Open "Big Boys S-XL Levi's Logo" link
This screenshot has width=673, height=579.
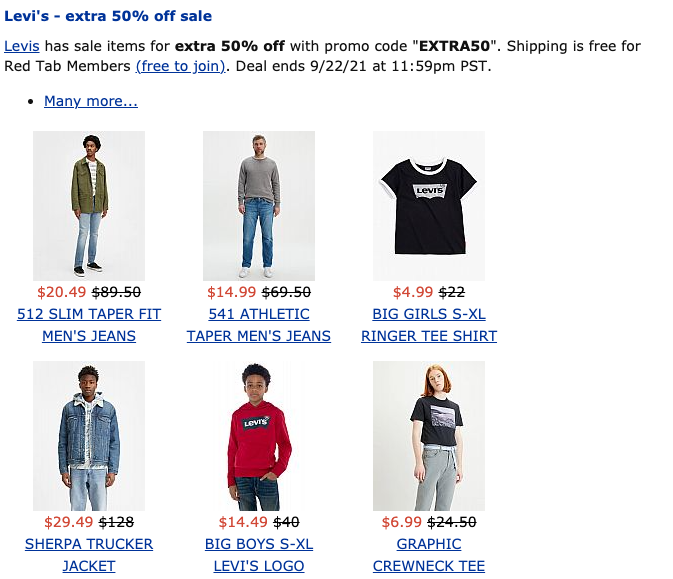click(x=259, y=544)
